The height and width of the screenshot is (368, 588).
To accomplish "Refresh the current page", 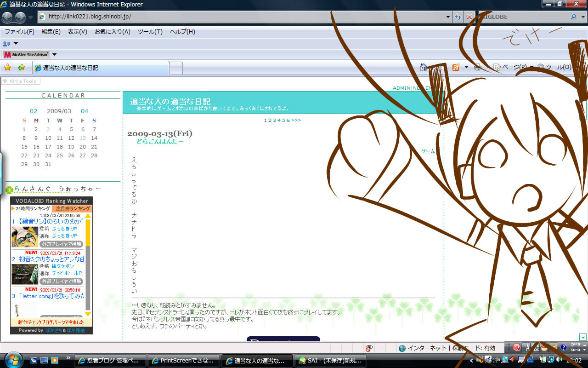I will pos(458,17).
